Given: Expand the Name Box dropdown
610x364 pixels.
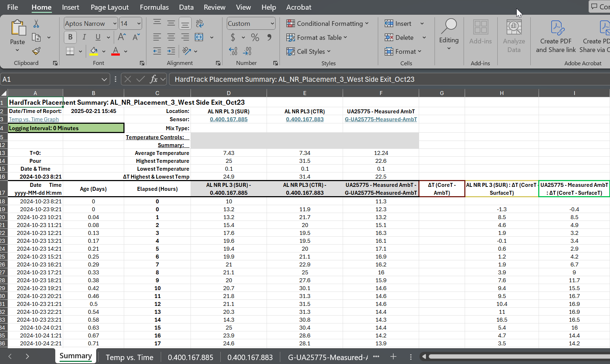Looking at the screenshot, I should 104,79.
